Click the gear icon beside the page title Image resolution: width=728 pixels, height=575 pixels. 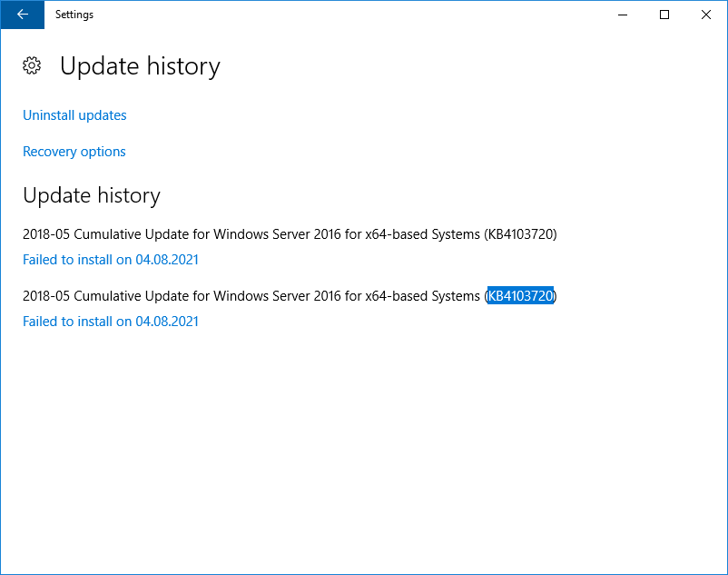(x=32, y=65)
